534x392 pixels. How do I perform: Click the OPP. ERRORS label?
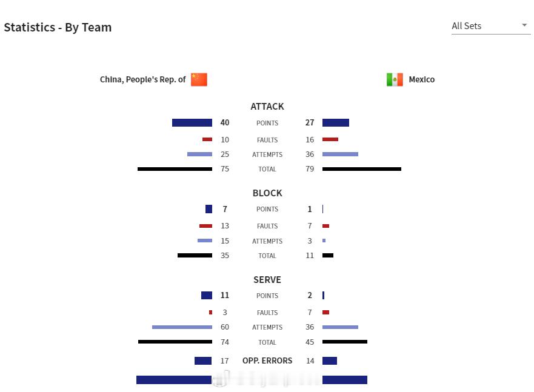pyautogui.click(x=267, y=360)
